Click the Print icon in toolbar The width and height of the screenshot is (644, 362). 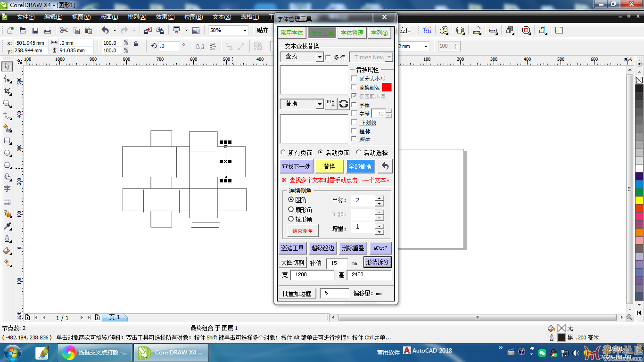coord(47,30)
